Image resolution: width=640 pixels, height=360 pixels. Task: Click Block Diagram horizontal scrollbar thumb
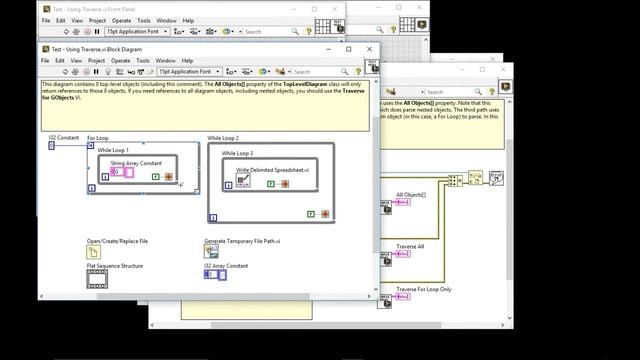(x=203, y=296)
